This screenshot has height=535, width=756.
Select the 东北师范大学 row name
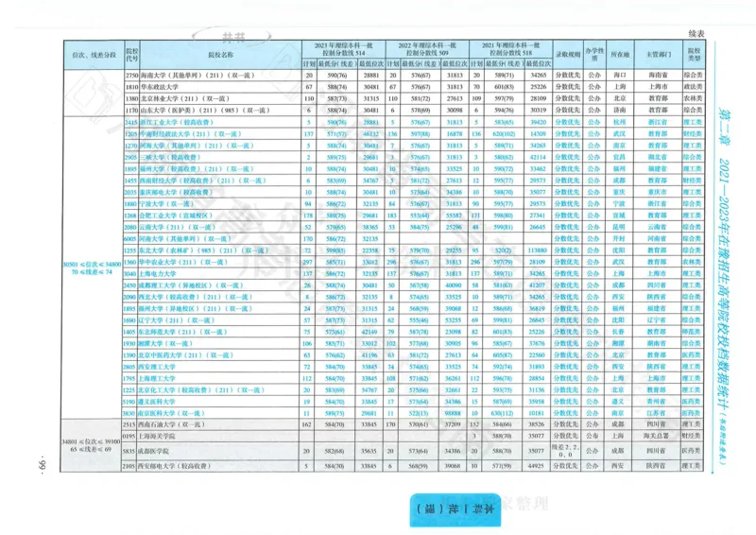[182, 332]
